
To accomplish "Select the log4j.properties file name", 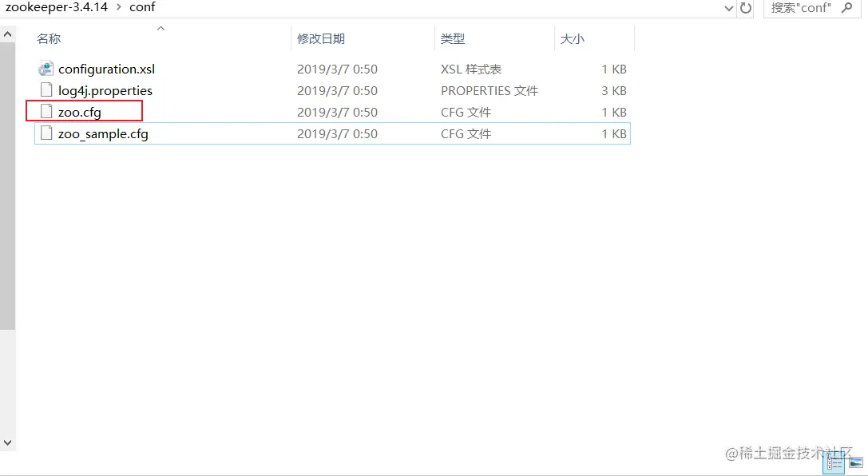I will 105,91.
